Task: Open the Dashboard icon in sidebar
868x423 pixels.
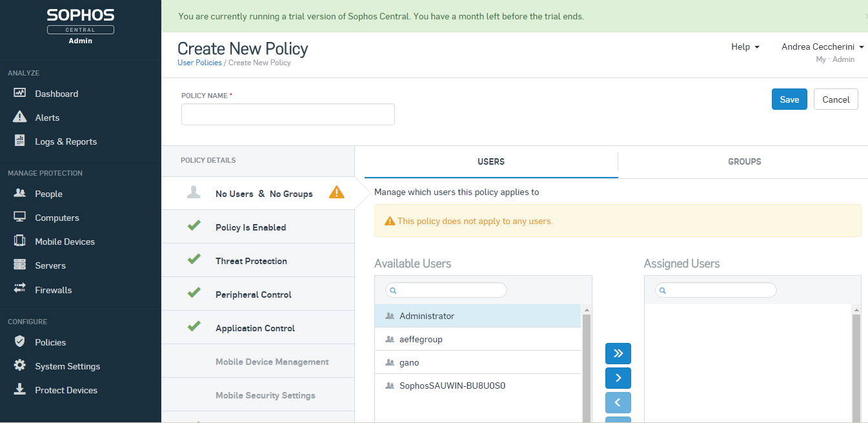Action: [x=19, y=93]
